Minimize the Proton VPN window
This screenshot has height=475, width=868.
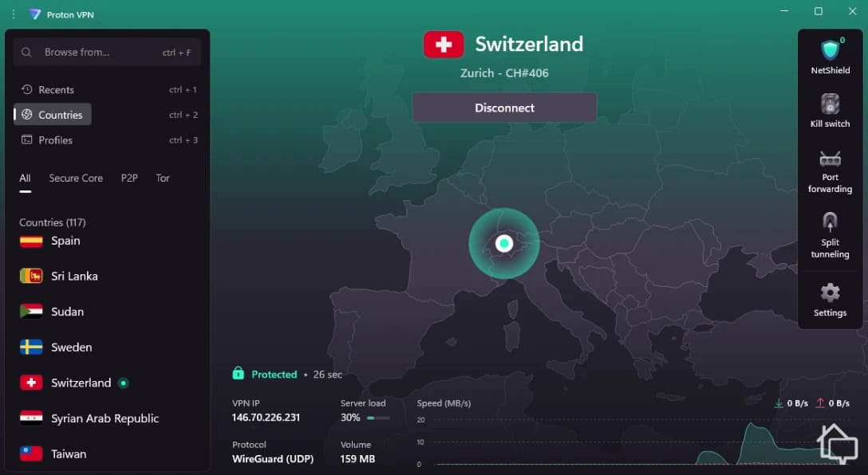[784, 11]
